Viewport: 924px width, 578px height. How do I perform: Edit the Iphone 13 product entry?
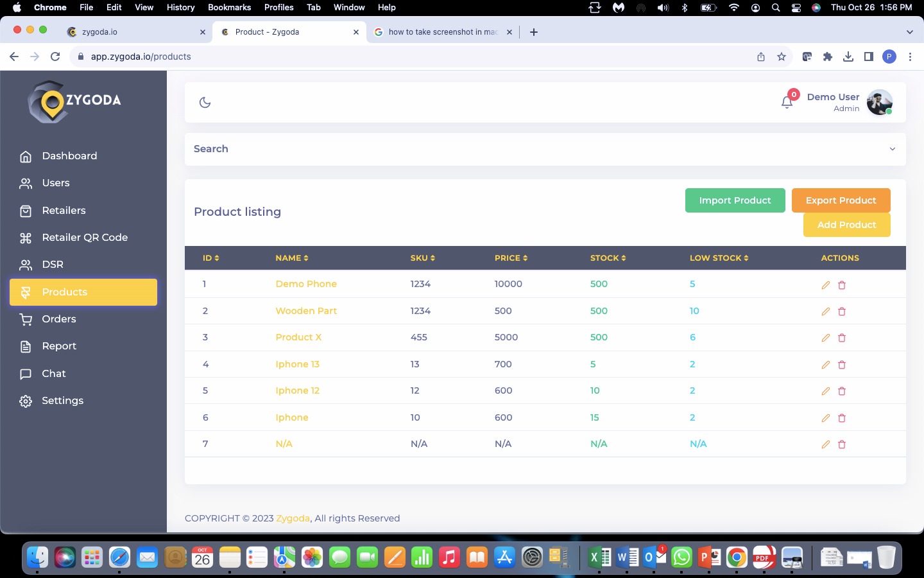tap(826, 365)
